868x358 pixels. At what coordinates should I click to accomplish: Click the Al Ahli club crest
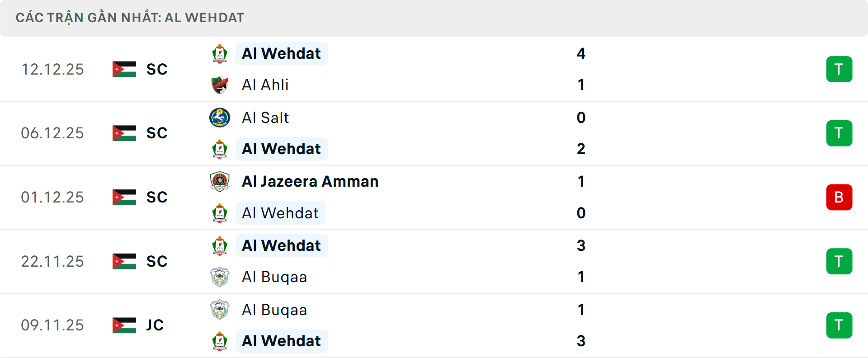[x=220, y=85]
